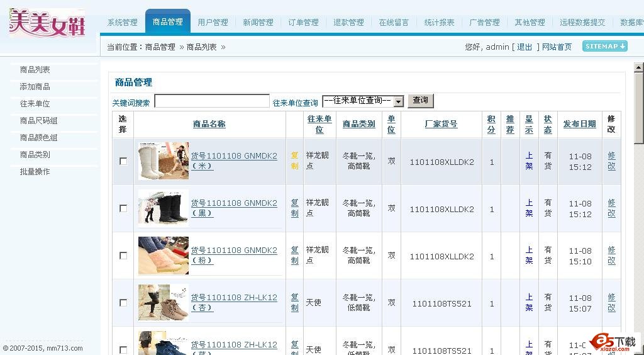Open 添加商品 in the sidebar
The image size is (644, 355).
coord(35,87)
